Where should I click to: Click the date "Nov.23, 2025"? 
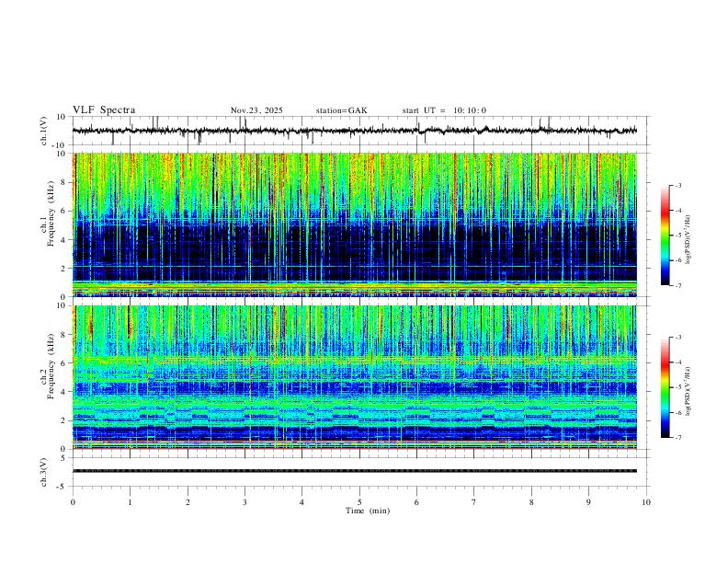coord(256,110)
